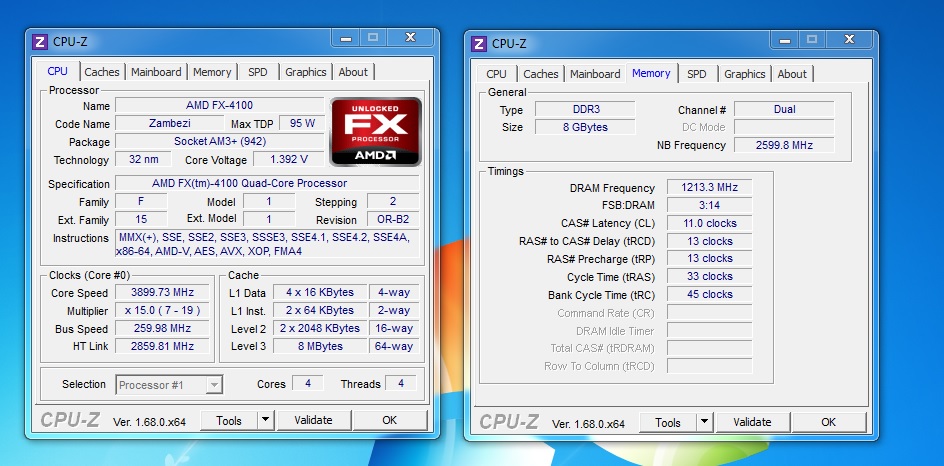944x466 pixels.
Task: Click the Code Name value Zambezi
Action: [x=169, y=123]
